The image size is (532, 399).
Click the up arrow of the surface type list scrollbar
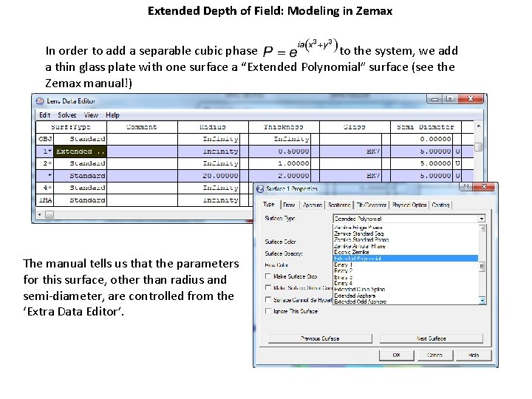click(x=482, y=228)
